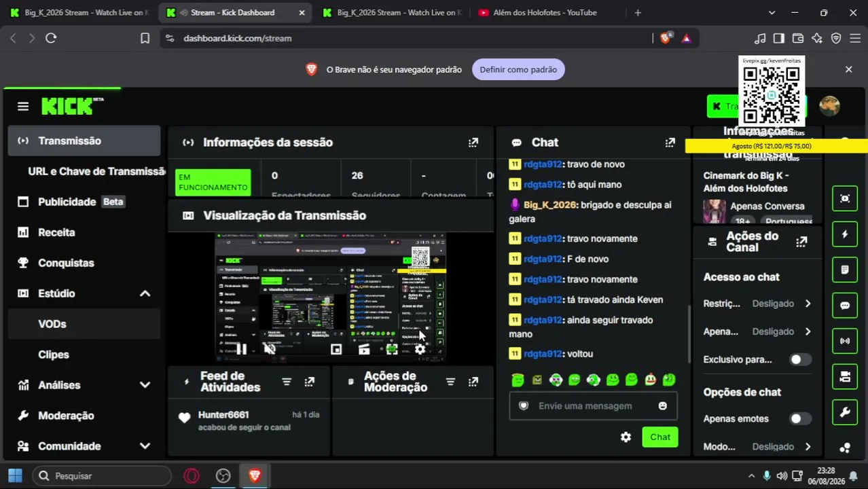Pause the stream preview player
The width and height of the screenshot is (868, 489).
[x=241, y=349]
